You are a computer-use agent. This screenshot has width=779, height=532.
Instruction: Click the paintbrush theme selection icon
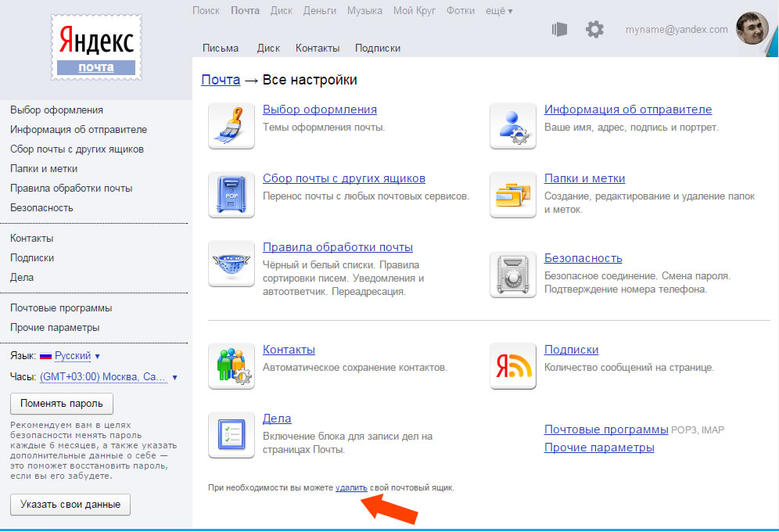click(231, 126)
